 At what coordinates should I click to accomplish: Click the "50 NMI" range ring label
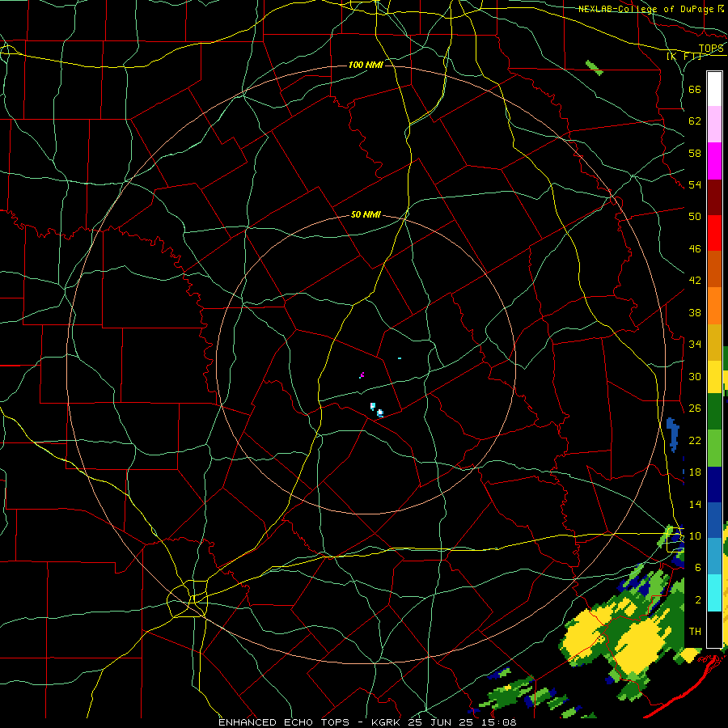(366, 214)
